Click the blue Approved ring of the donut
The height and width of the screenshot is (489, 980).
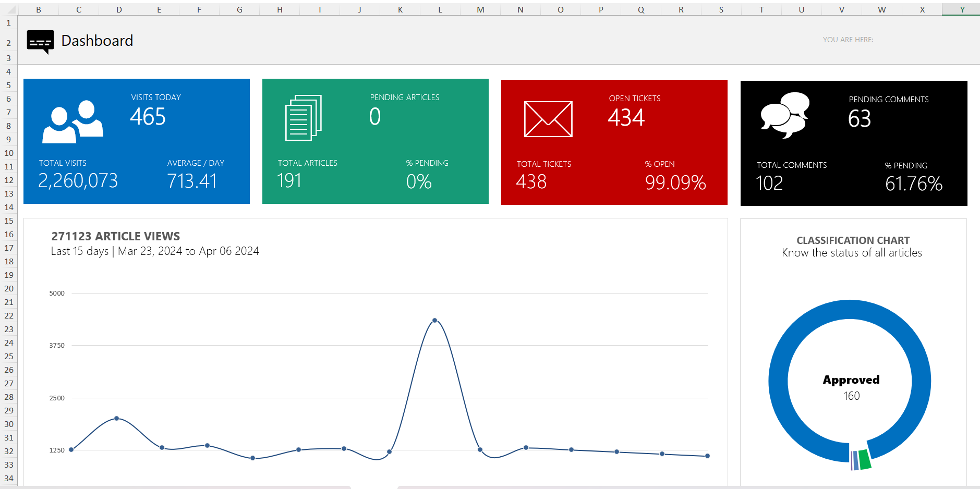pos(850,309)
